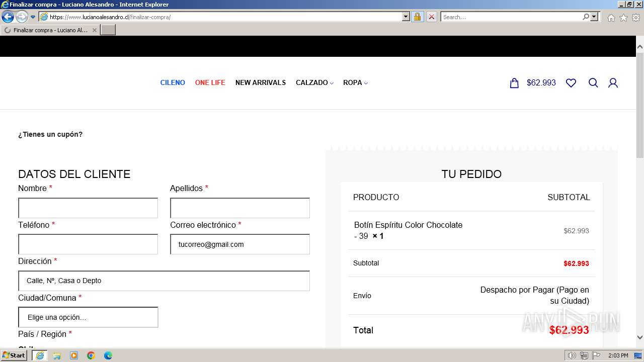Launch Chrome from the taskbar

pyautogui.click(x=91, y=355)
